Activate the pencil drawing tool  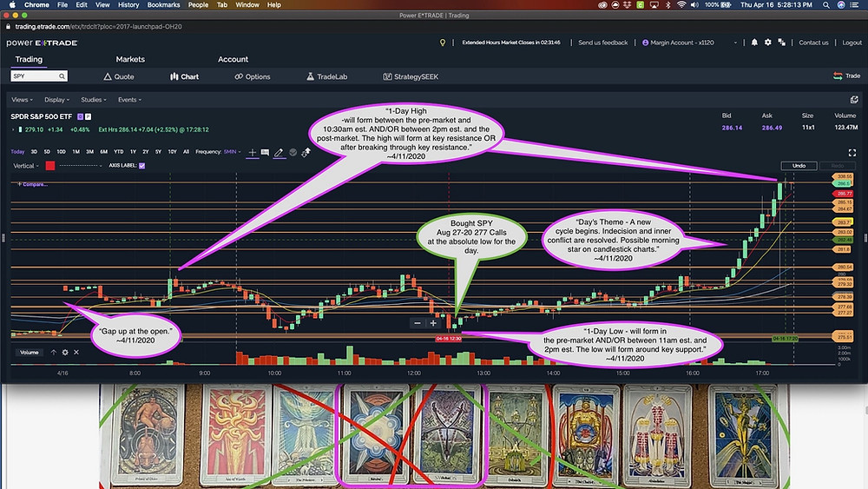point(279,152)
